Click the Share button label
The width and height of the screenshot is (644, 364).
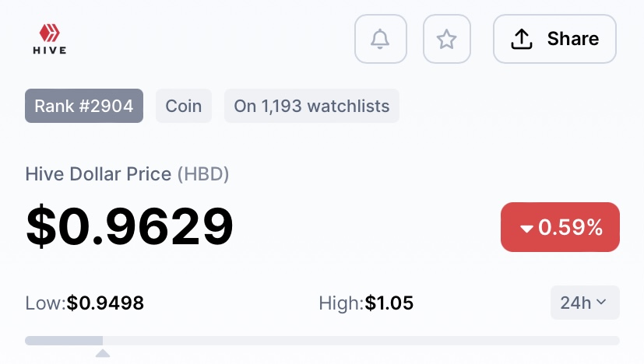(573, 39)
